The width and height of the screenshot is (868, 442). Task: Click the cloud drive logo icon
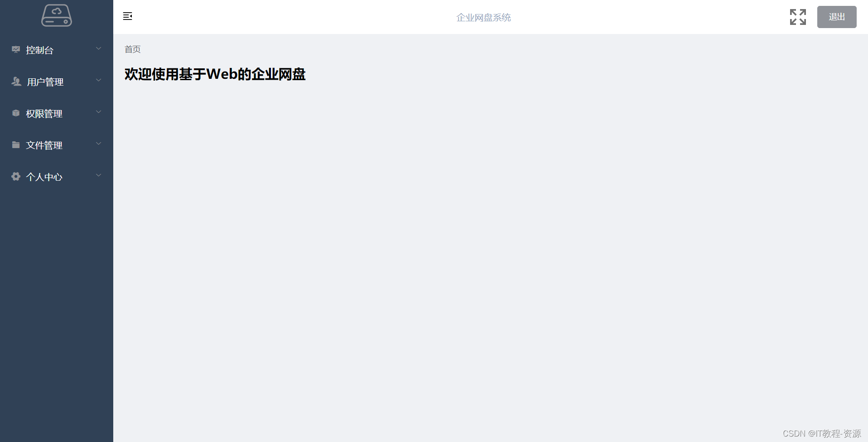pyautogui.click(x=57, y=15)
